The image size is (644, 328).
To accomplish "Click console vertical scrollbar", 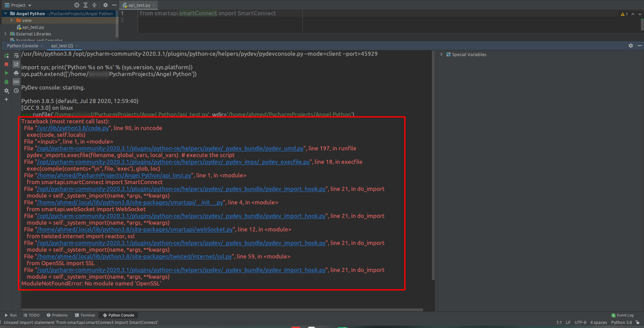I will [x=433, y=166].
